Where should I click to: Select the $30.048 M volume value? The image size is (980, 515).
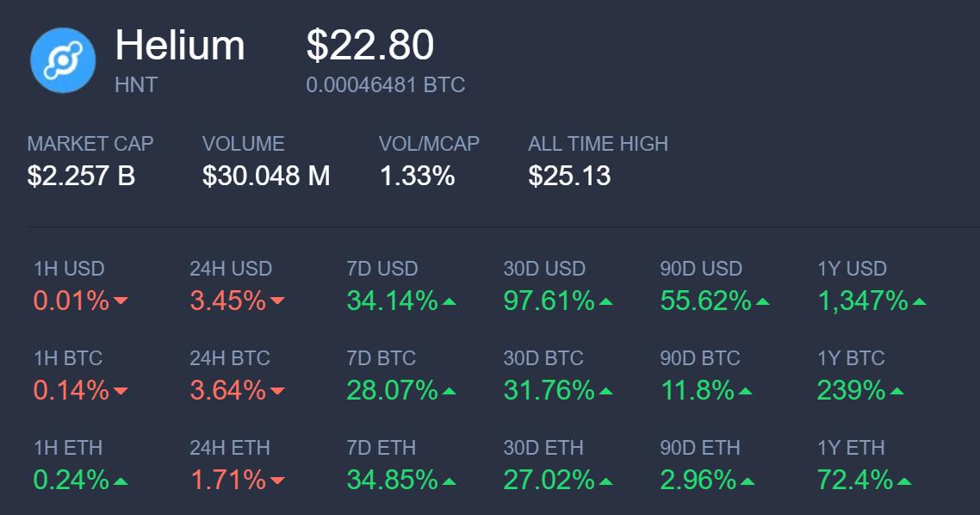coord(266,176)
